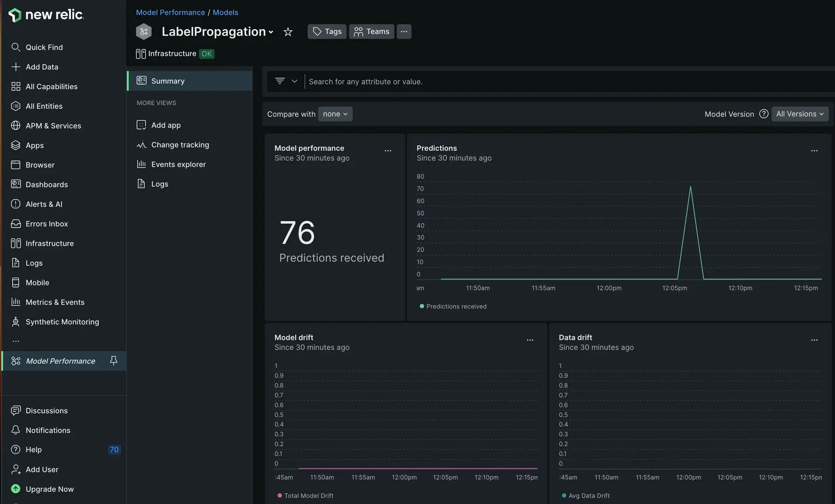This screenshot has height=504, width=835.
Task: Go to Models breadcrumb link
Action: [225, 13]
